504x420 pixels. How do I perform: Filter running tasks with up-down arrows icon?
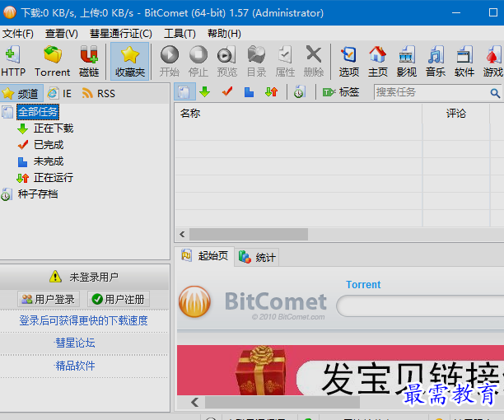pos(272,92)
